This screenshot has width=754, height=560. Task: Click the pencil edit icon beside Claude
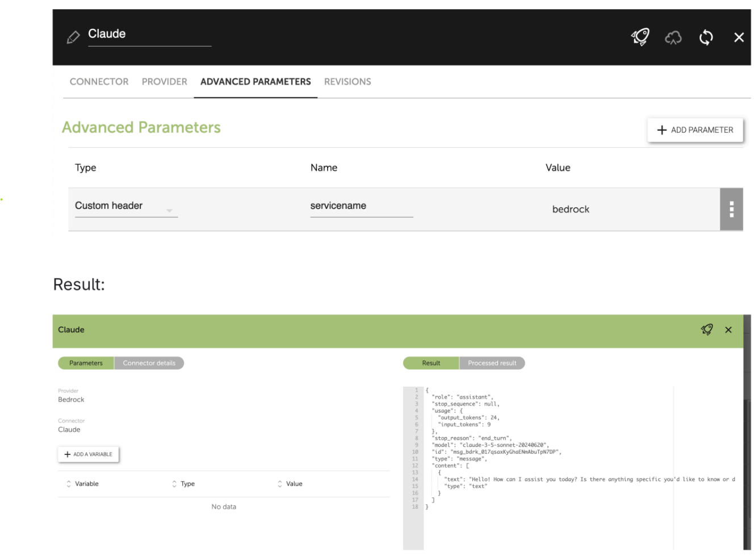tap(73, 37)
